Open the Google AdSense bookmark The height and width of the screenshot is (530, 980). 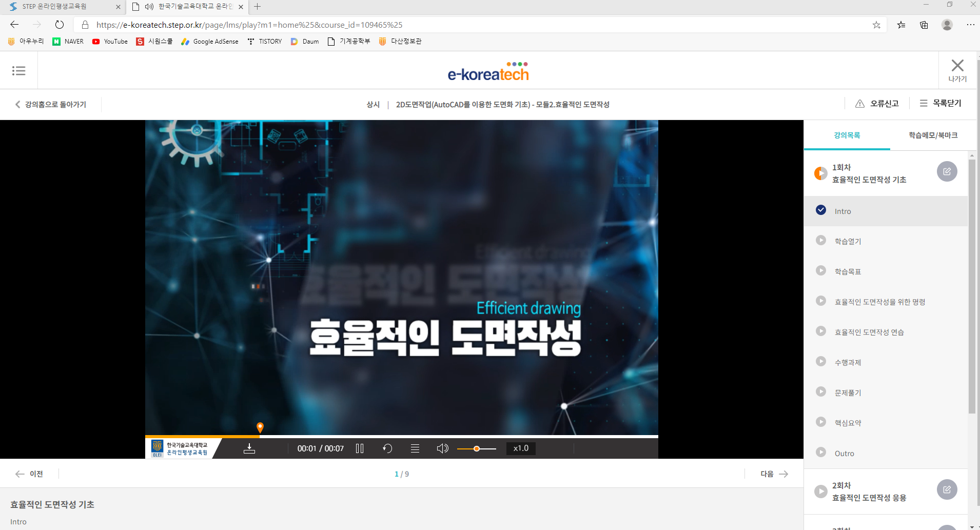210,42
